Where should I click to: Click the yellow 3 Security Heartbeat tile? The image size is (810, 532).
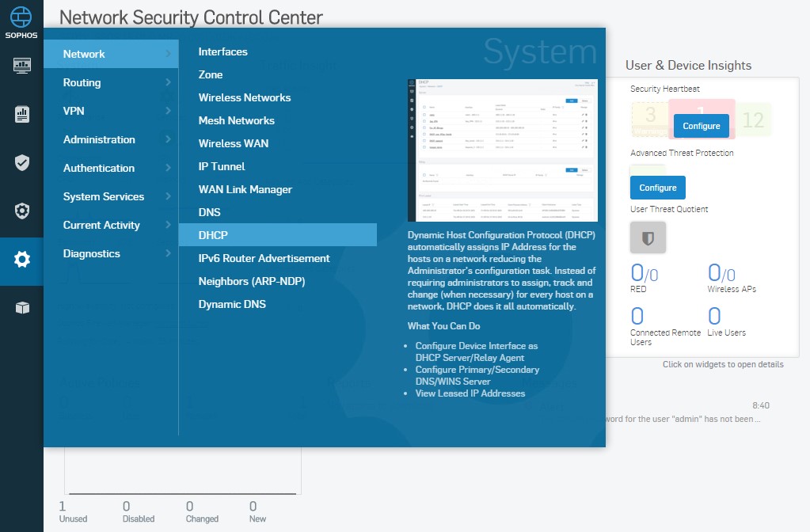(650, 120)
